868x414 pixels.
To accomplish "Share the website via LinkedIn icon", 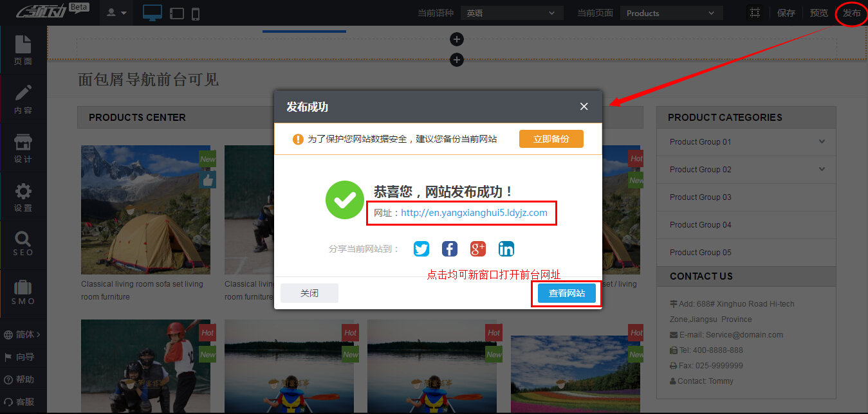I will [x=506, y=249].
